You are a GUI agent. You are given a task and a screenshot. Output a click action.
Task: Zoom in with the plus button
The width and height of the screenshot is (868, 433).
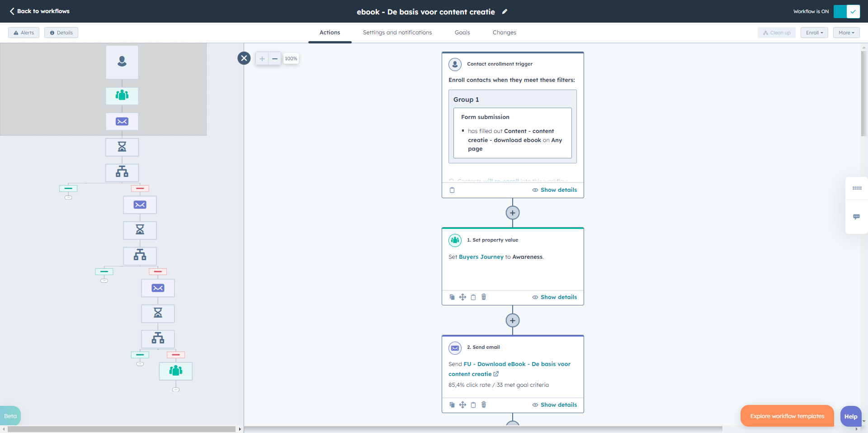(x=262, y=58)
